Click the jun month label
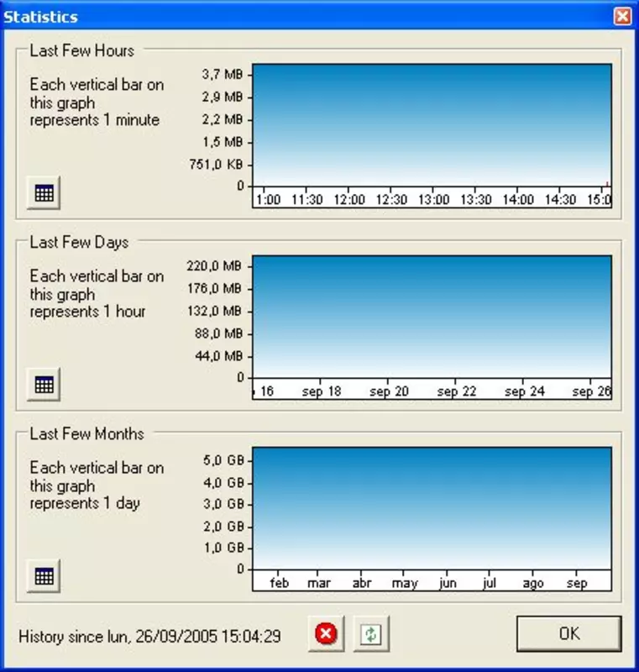The image size is (639, 672). (448, 583)
